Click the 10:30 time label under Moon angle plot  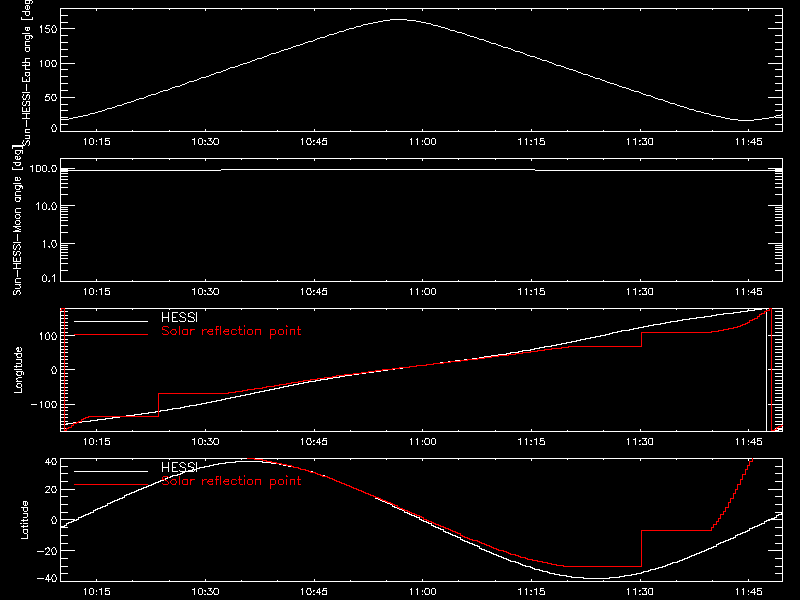click(x=205, y=292)
